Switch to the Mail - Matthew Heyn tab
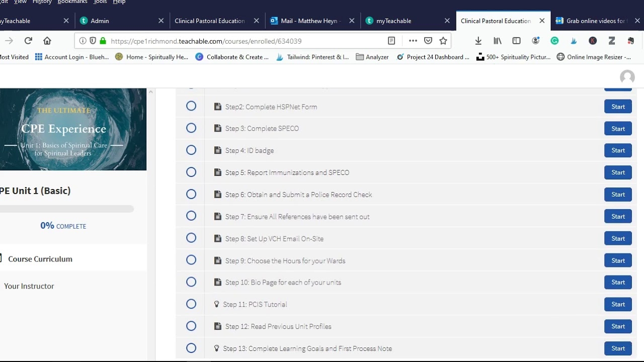 (x=310, y=21)
